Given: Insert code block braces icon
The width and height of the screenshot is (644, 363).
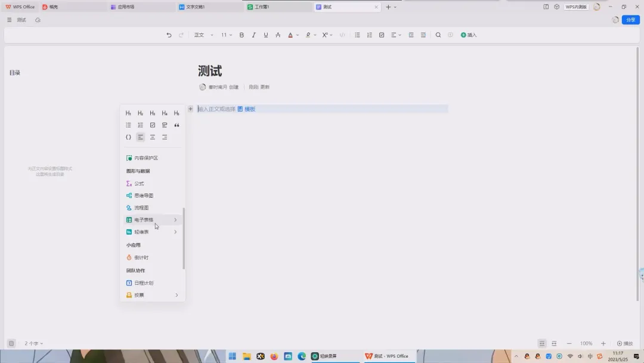Looking at the screenshot, I should (128, 137).
